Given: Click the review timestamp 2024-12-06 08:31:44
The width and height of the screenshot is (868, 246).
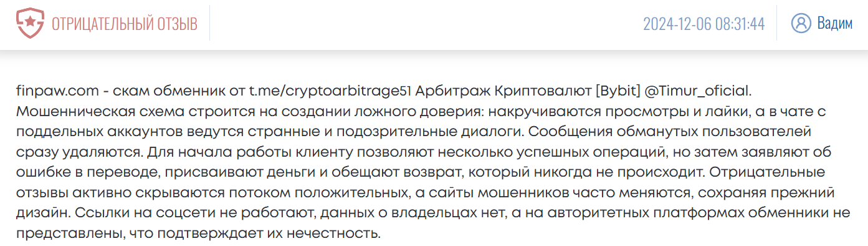Looking at the screenshot, I should pos(703,24).
